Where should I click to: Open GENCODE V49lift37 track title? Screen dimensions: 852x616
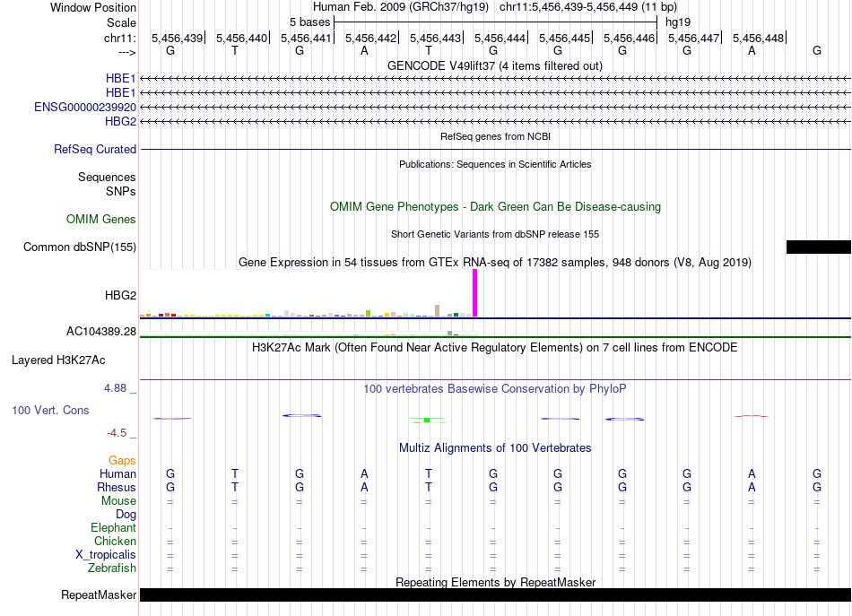click(x=495, y=65)
